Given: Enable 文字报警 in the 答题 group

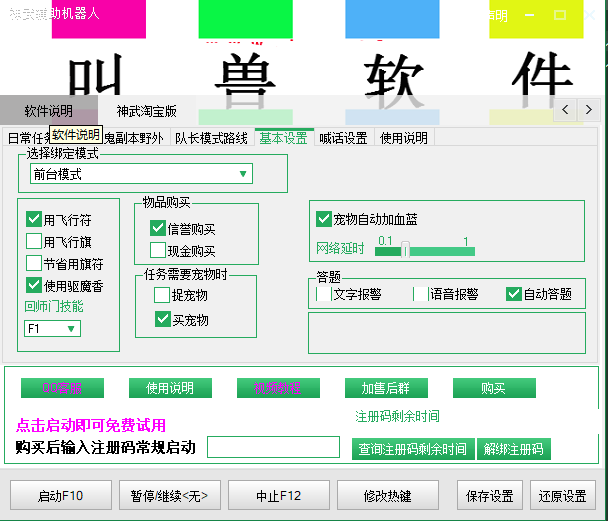Looking at the screenshot, I should (324, 294).
